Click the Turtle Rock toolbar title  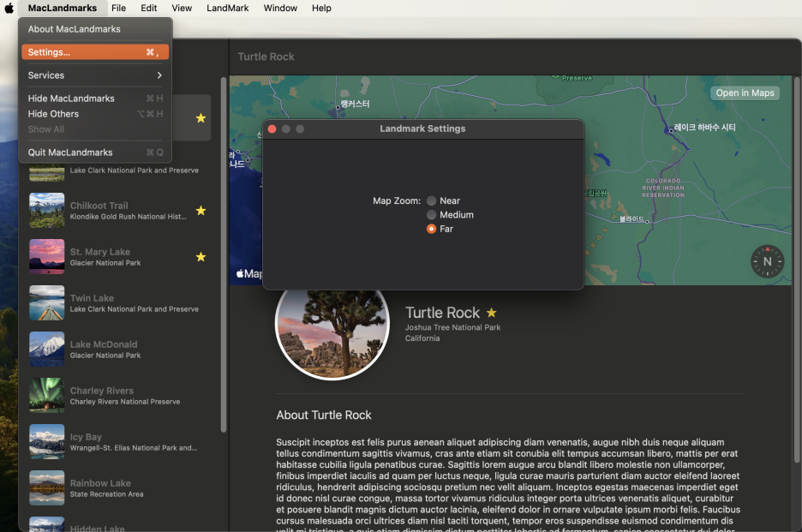(266, 57)
